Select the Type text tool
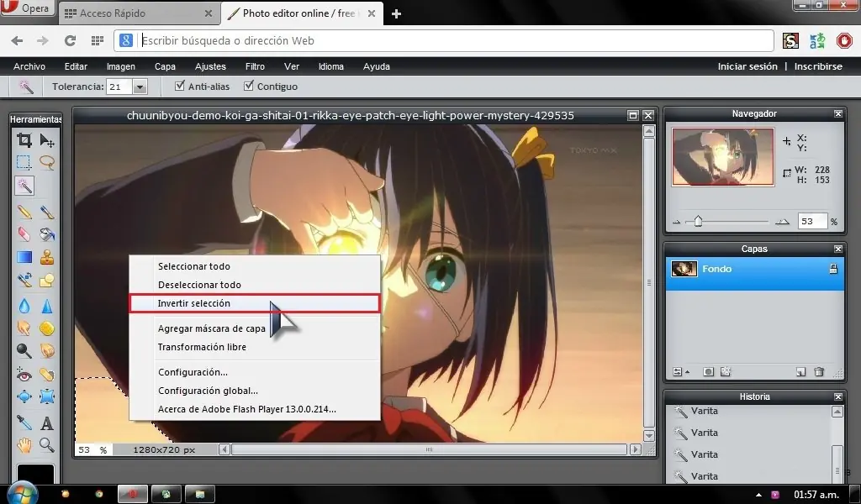The width and height of the screenshot is (861, 504). (x=47, y=423)
